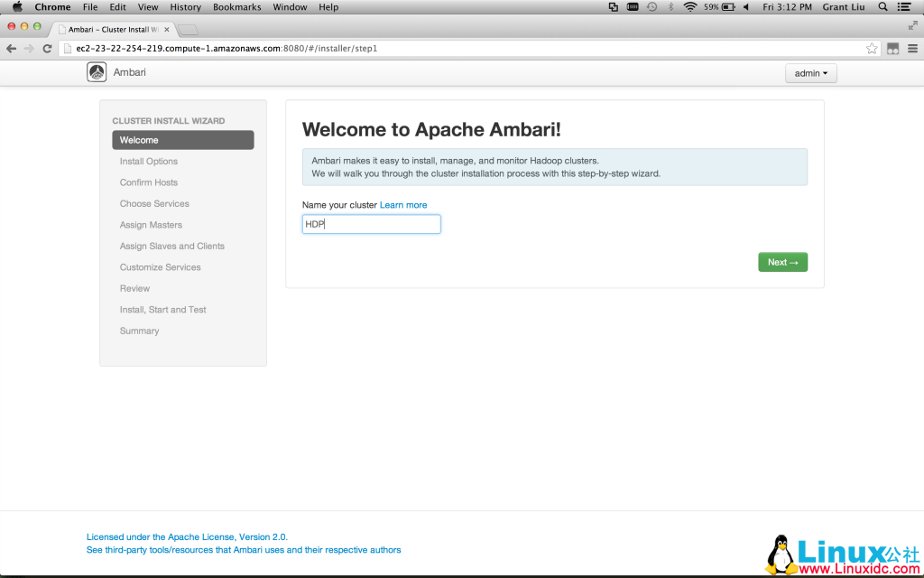Screen dimensions: 924x578
Task: Open the Learn more link
Action: (x=403, y=204)
